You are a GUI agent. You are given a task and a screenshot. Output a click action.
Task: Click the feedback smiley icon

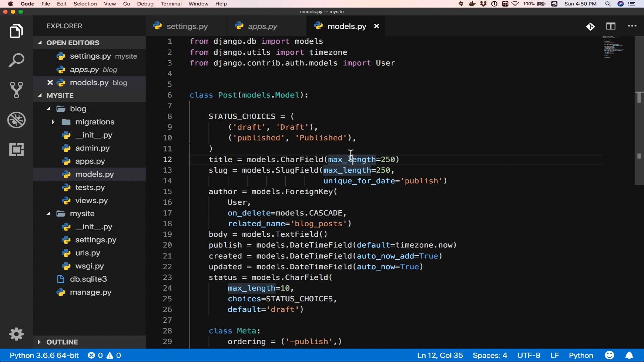coord(609,355)
